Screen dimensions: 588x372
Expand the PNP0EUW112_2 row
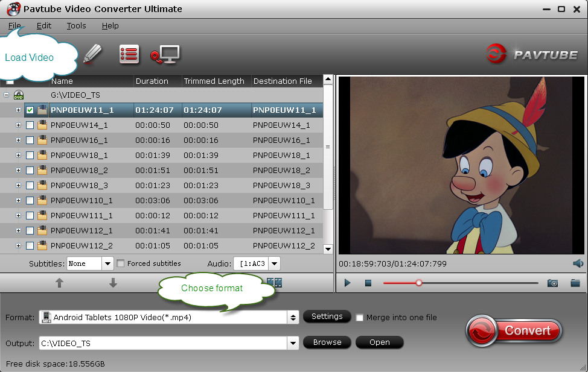[18, 246]
